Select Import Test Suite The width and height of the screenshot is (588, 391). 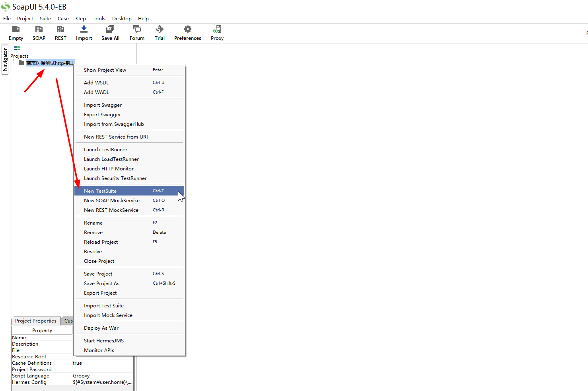pyautogui.click(x=129, y=305)
